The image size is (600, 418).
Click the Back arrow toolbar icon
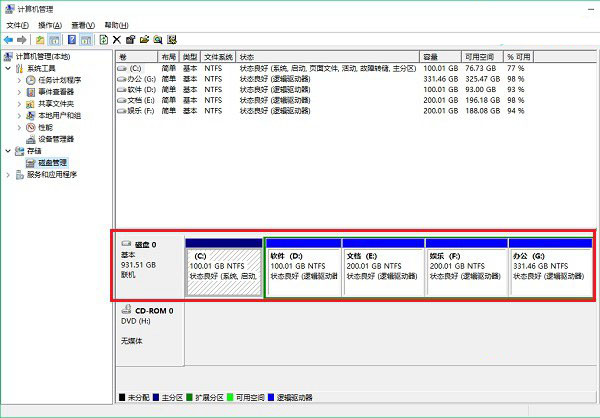coord(9,40)
